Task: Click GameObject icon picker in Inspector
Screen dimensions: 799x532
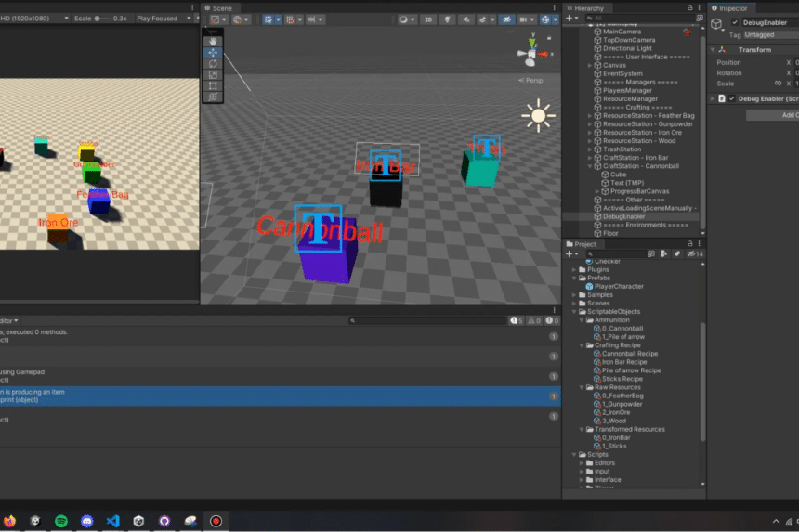Action: 718,25
